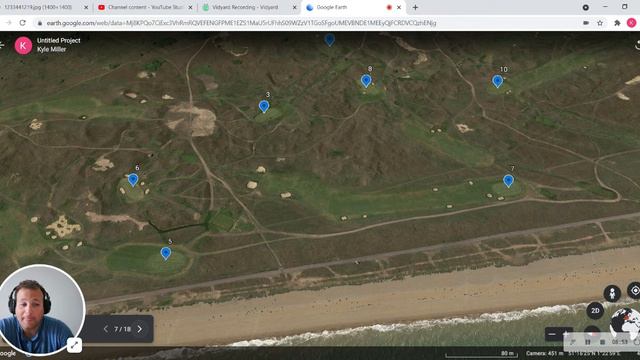640x360 pixels.
Task: Switch to Channel content YouTube Studio tab
Action: [146, 7]
